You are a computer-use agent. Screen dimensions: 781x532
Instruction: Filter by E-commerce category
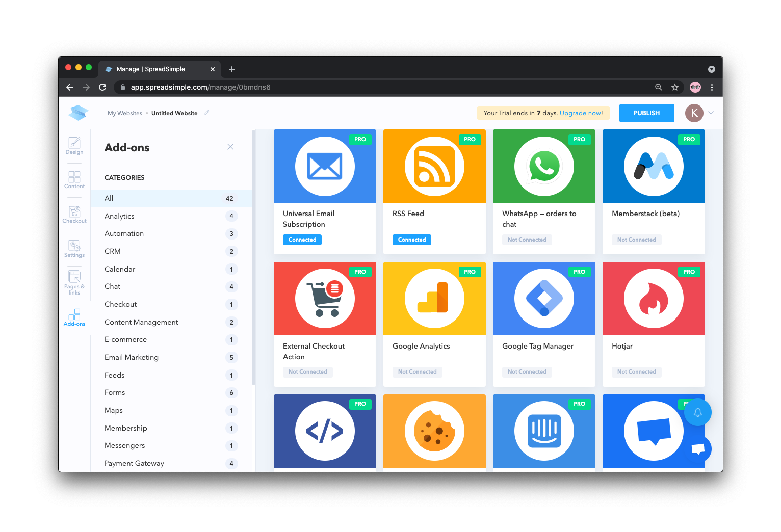[x=171, y=339]
